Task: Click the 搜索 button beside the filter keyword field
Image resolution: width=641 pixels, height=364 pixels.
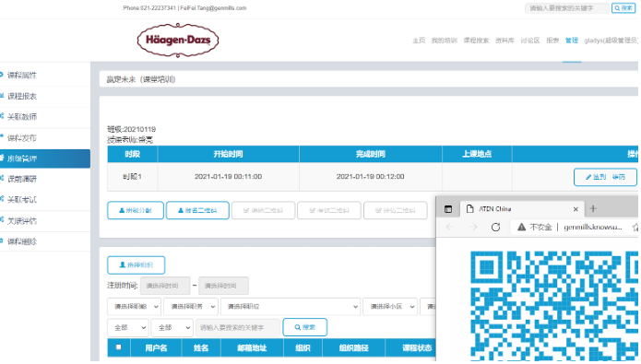Action: (305, 328)
